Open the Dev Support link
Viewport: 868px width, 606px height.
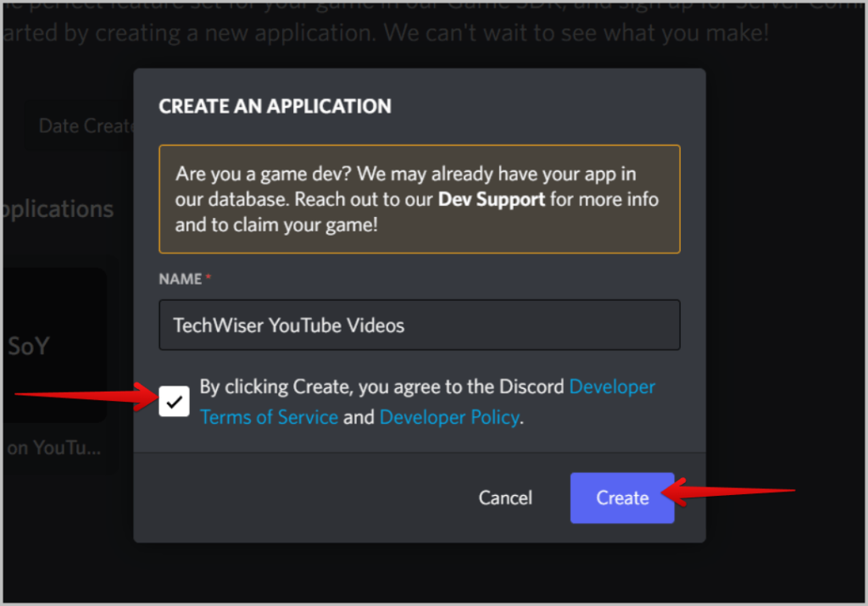(492, 199)
